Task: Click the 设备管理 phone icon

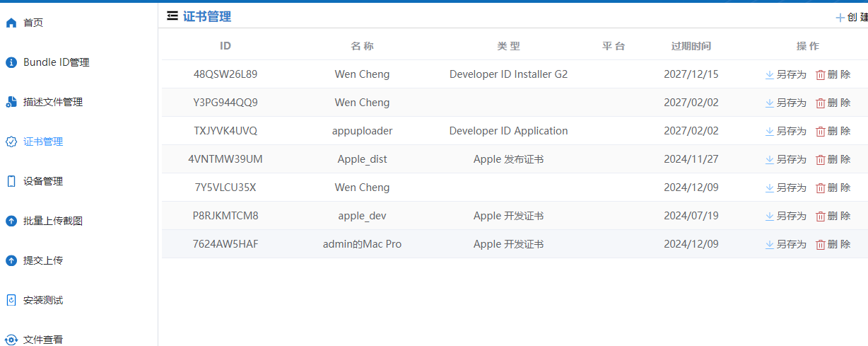Action: point(11,181)
